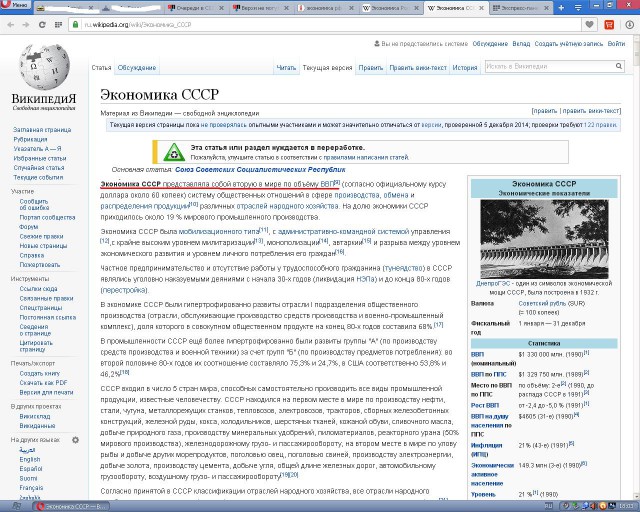The width and height of the screenshot is (640, 512).
Task: Go forward with the browser forward arrow
Action: pyautogui.click(x=25, y=25)
